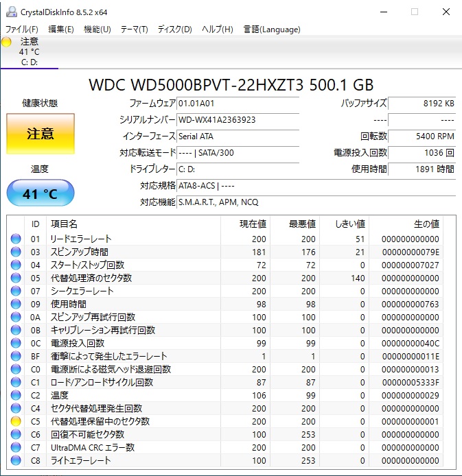Viewport: 462px width, 476px height.
Task: Click the status dot for 0C 電源投入回数
Action: click(x=16, y=344)
